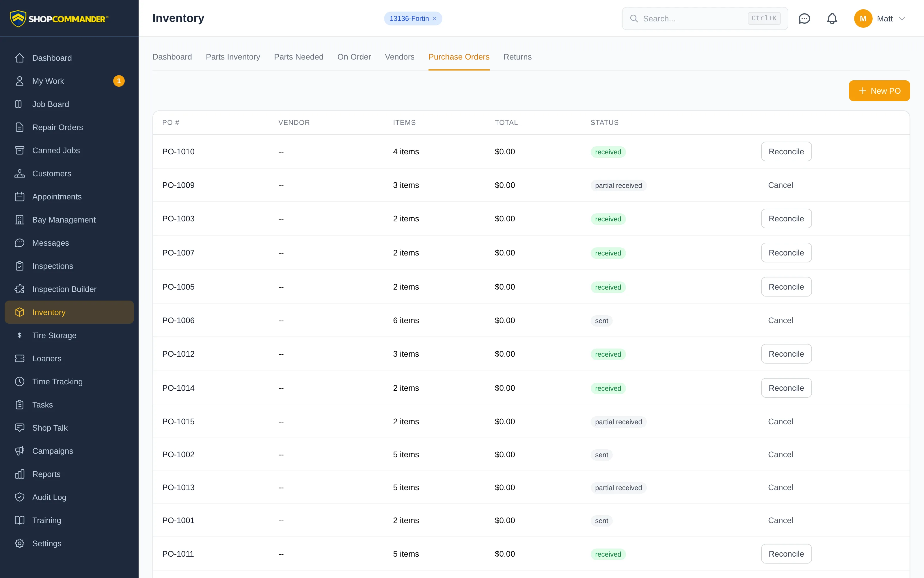Cancel purchase order PO-1013
924x578 pixels.
(x=780, y=488)
